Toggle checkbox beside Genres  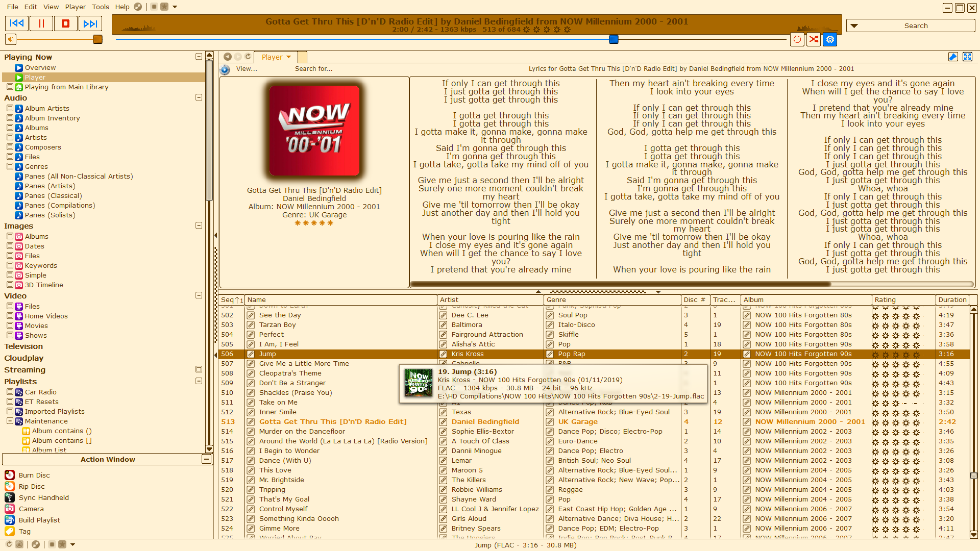(10, 166)
